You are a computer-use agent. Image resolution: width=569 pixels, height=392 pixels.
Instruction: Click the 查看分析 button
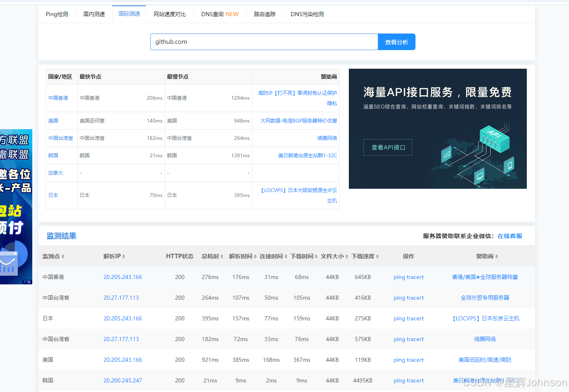click(396, 41)
